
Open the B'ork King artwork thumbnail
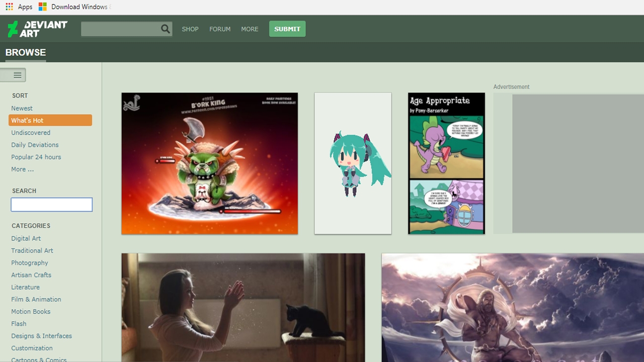click(x=209, y=163)
